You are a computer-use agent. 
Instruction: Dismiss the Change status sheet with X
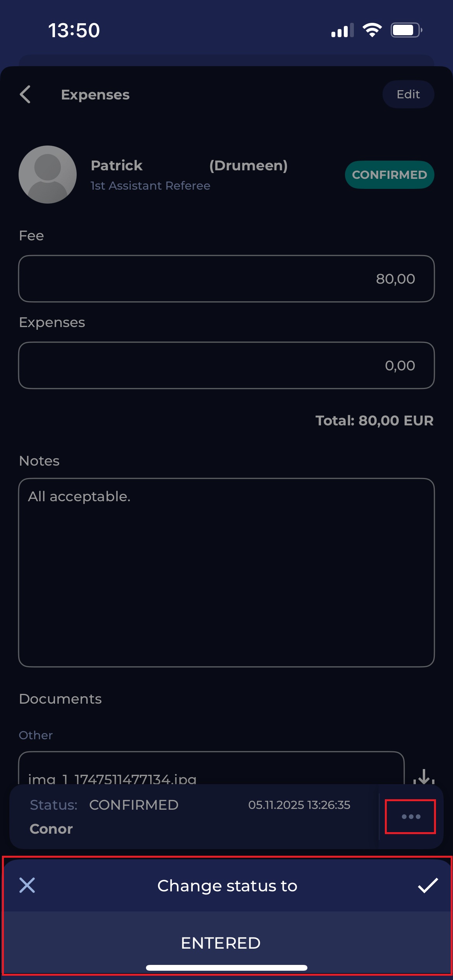click(27, 885)
